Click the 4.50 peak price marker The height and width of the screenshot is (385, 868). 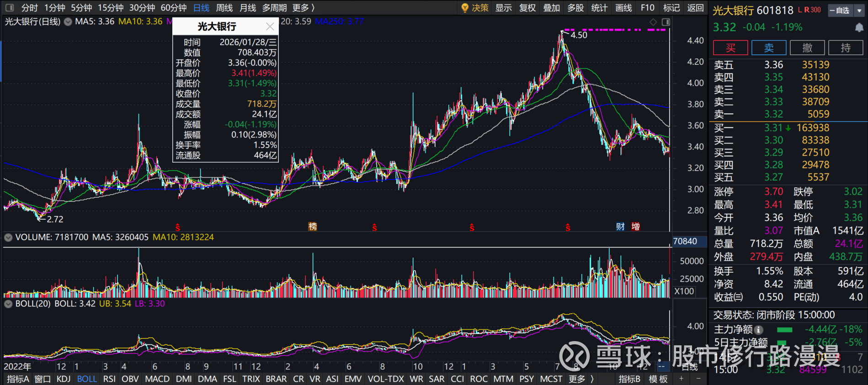coord(578,35)
